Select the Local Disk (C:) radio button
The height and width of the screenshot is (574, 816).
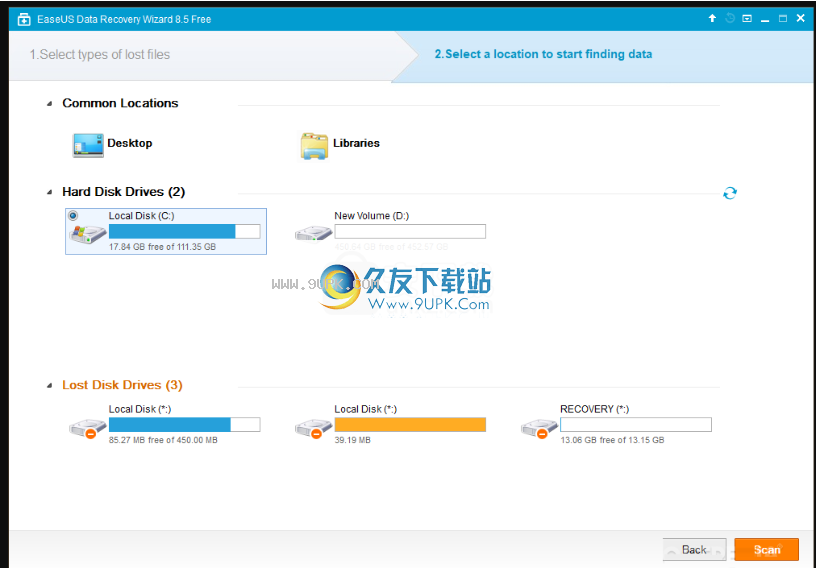(x=73, y=215)
